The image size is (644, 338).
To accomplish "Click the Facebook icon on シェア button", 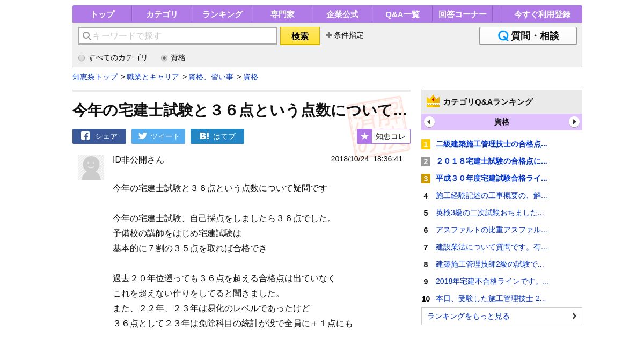I will [x=85, y=136].
